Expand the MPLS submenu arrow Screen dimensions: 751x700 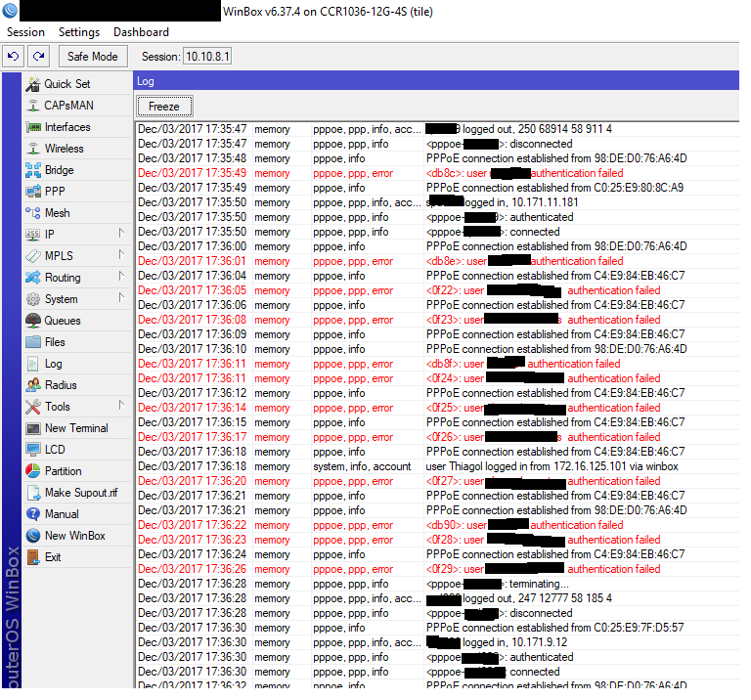(x=121, y=255)
